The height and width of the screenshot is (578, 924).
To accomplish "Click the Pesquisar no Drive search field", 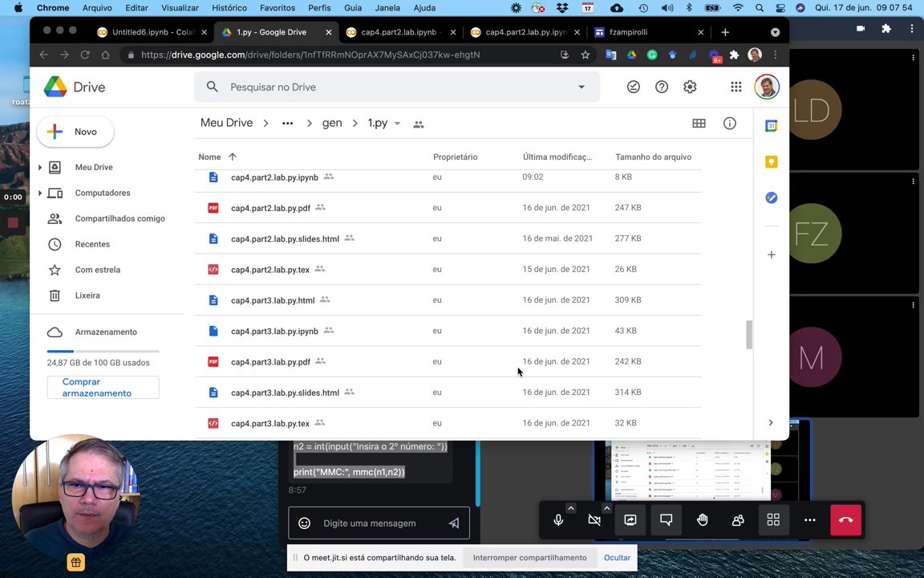I will point(396,87).
